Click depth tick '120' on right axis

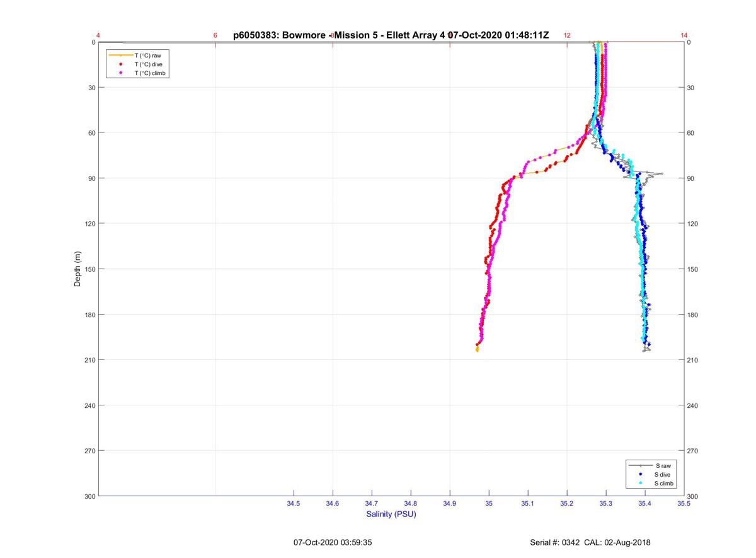tap(693, 224)
